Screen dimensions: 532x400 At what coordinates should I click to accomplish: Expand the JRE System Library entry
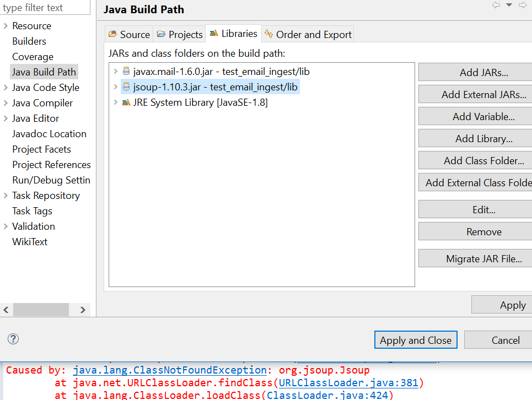(116, 101)
